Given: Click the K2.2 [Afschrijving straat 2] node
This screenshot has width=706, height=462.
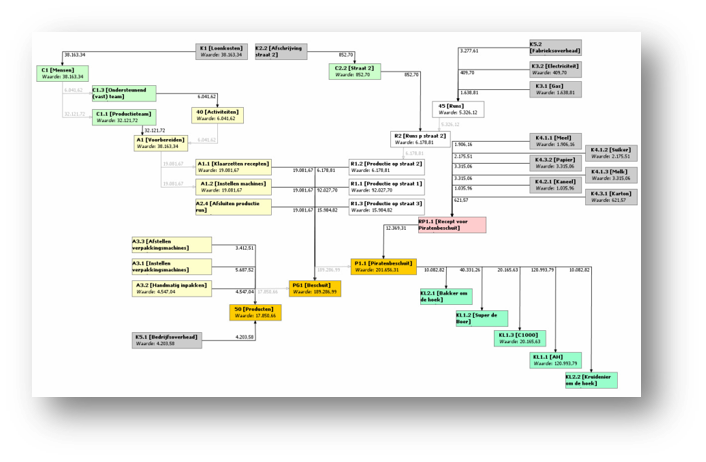Looking at the screenshot, I should coord(281,51).
